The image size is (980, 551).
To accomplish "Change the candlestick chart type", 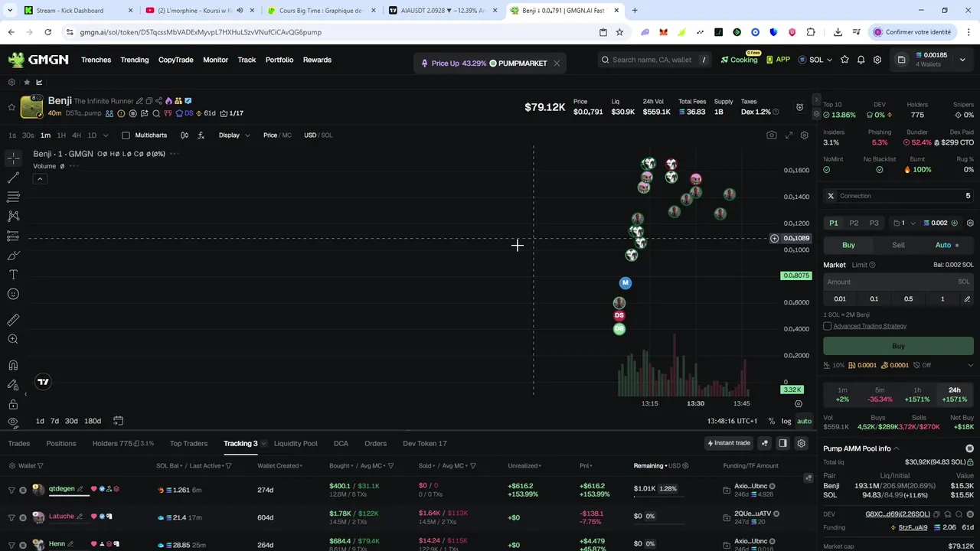I will click(185, 135).
